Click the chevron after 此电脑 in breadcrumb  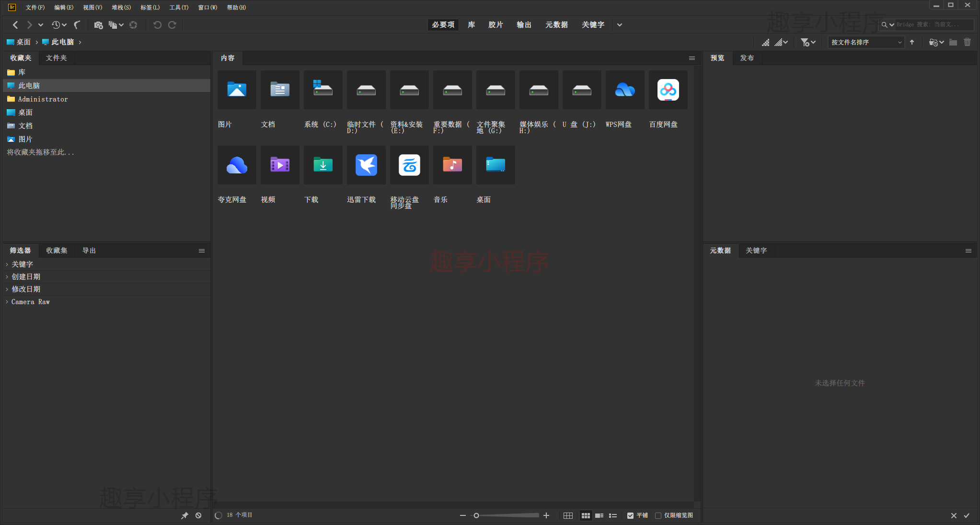(x=80, y=42)
